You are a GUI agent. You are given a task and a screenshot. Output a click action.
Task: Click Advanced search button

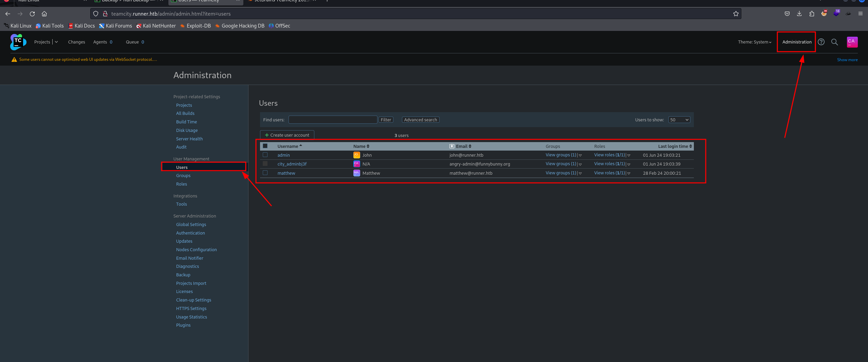click(x=421, y=120)
